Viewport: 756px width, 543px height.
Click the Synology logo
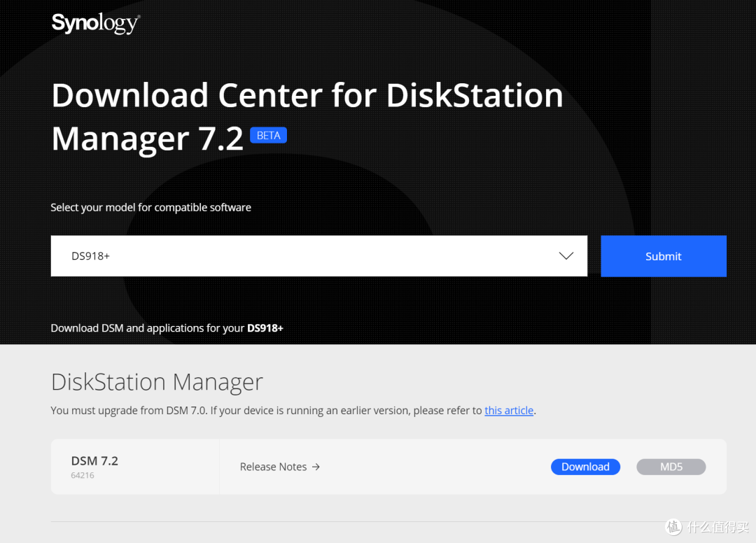(x=95, y=23)
